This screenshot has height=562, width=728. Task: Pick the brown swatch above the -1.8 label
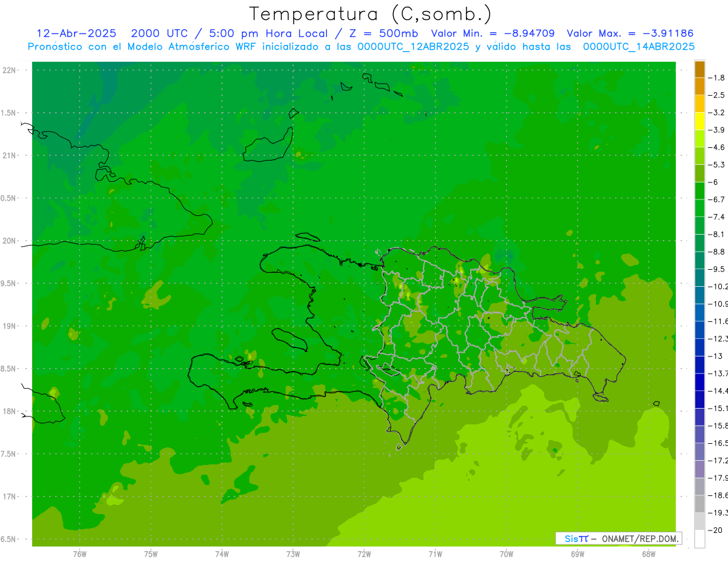(x=699, y=69)
